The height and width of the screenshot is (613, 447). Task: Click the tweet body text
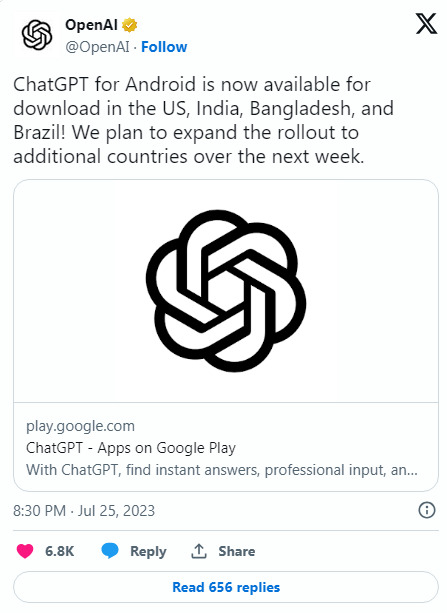coord(203,120)
